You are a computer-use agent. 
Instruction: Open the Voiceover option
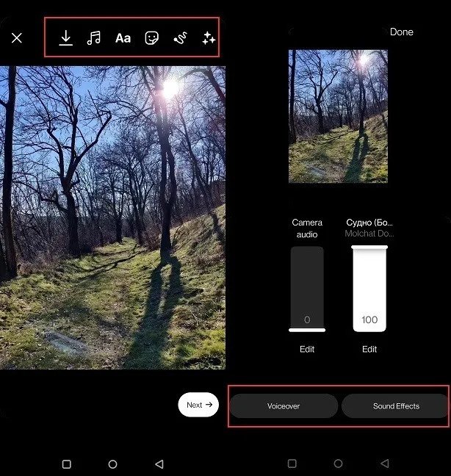[x=284, y=406]
